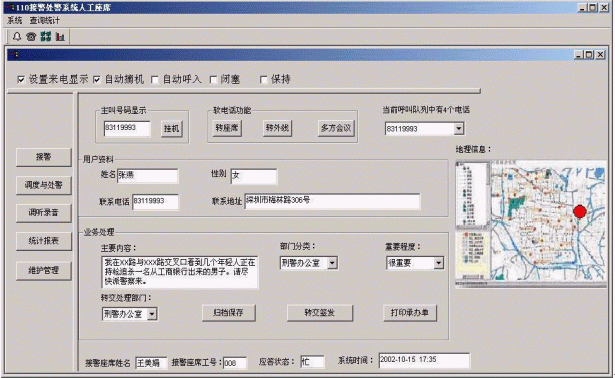
Task: Open the bar chart statistics icon
Action: (60, 36)
